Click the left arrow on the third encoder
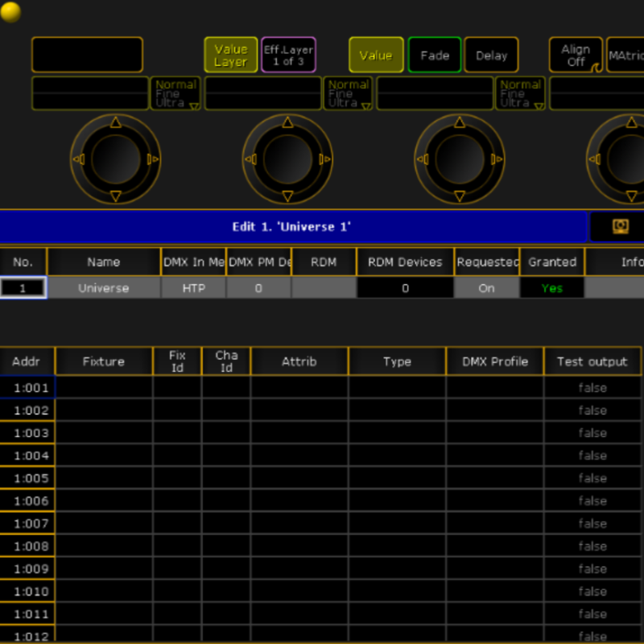 coord(422,159)
